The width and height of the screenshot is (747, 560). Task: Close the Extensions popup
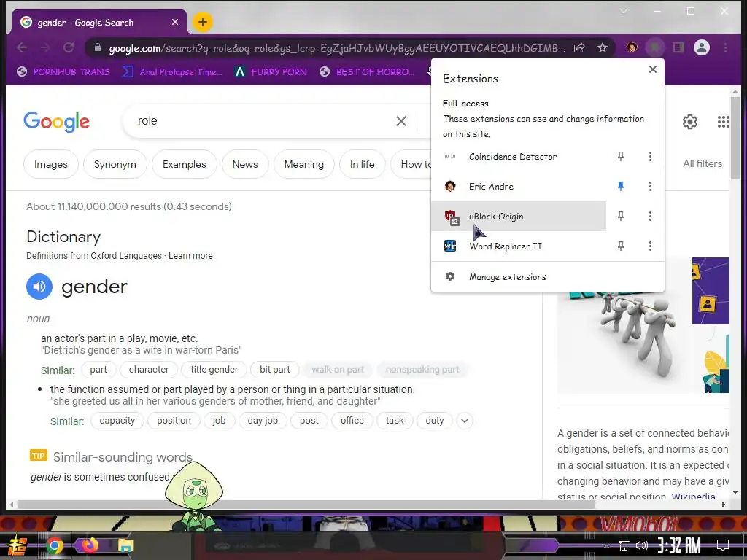click(653, 69)
